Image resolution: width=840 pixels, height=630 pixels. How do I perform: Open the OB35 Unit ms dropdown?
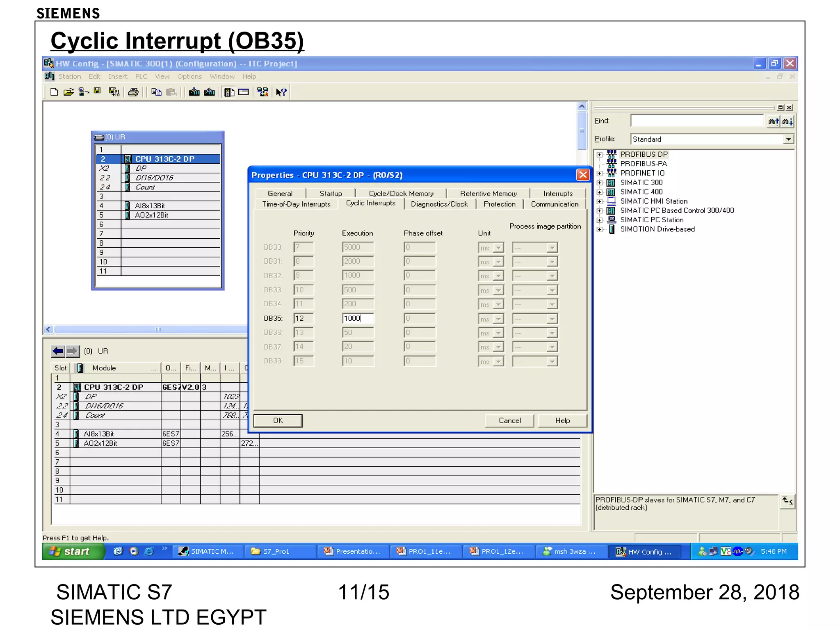pos(498,319)
